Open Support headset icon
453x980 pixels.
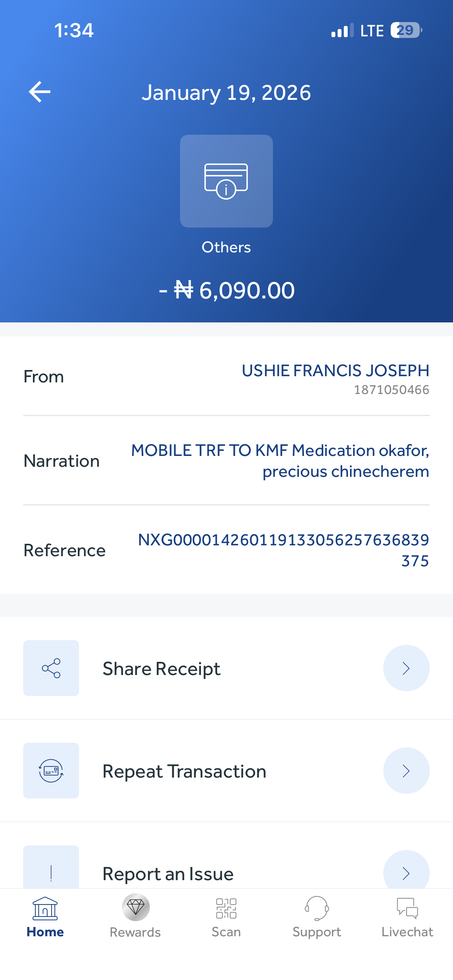pyautogui.click(x=317, y=908)
